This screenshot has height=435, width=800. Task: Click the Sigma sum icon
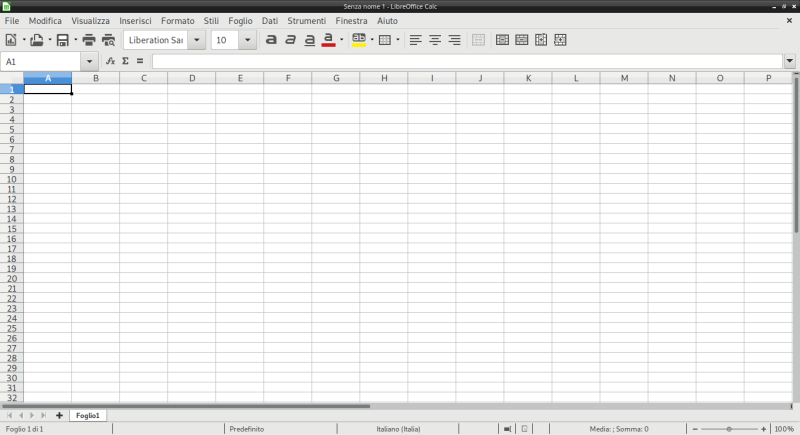coord(126,61)
